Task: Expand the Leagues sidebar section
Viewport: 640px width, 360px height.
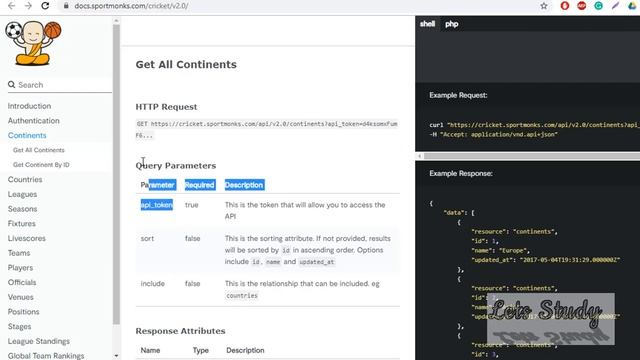Action: (22, 194)
